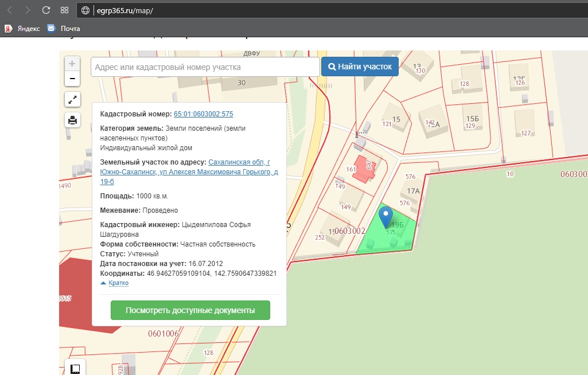Collapse details with Кратко link
The width and height of the screenshot is (588, 375).
(118, 283)
